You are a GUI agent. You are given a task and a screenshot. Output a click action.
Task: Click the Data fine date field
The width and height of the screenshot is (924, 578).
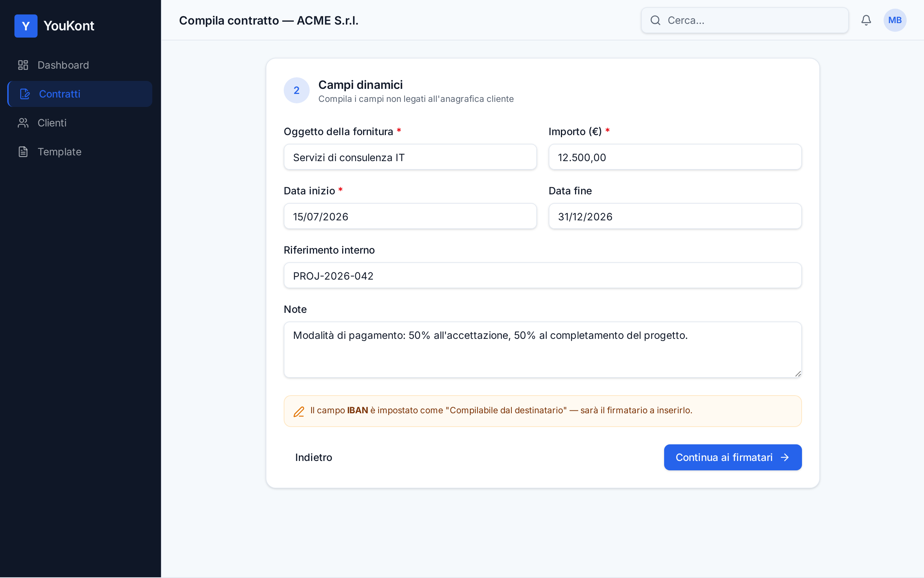(675, 216)
